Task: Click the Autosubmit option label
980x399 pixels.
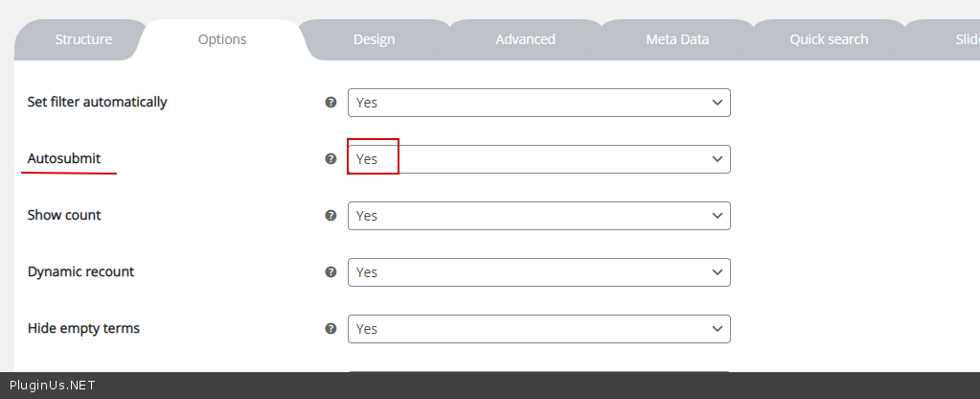Action: pyautogui.click(x=64, y=158)
